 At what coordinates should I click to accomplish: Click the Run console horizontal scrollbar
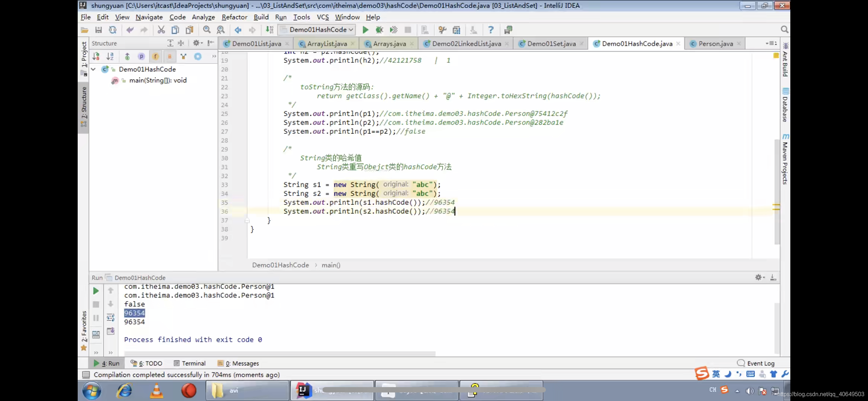280,354
